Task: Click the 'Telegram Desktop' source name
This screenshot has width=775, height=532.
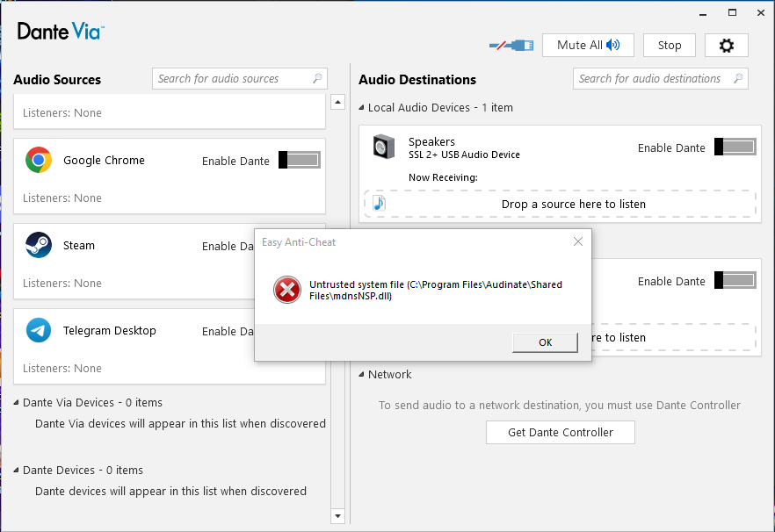Action: [109, 330]
